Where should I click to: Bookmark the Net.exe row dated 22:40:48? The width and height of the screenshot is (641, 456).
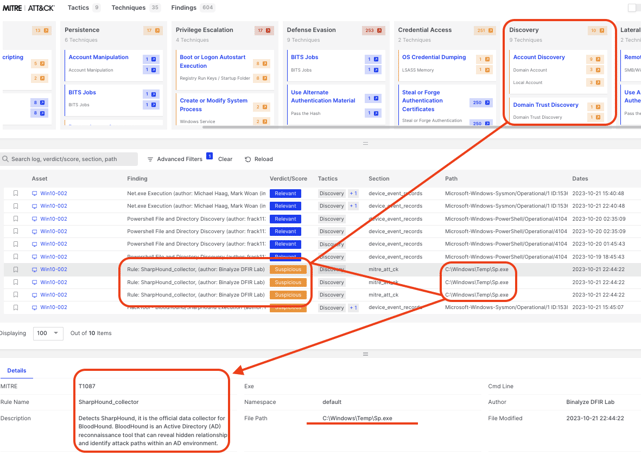pos(16,206)
